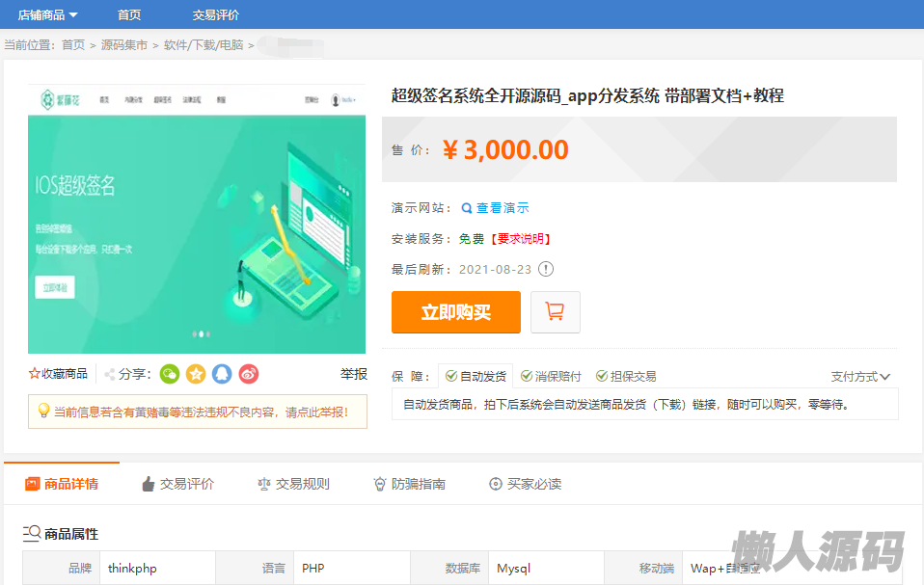
Task: Click the 免费 installation service text
Action: click(x=472, y=238)
